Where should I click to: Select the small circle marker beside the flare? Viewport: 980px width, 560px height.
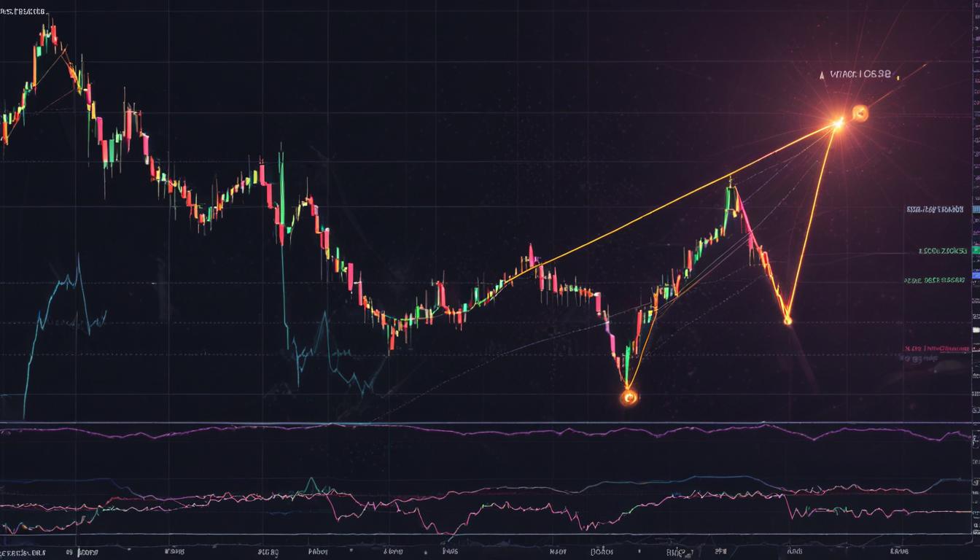pos(860,114)
